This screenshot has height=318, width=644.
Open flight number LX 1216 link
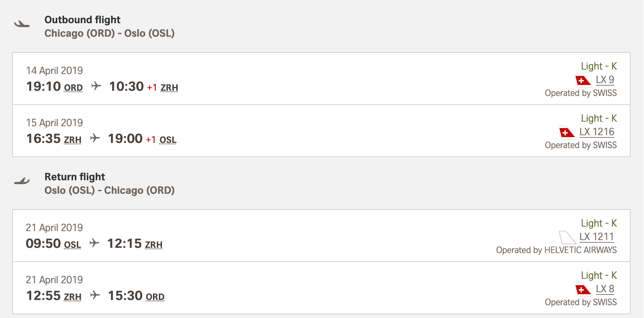(x=597, y=132)
